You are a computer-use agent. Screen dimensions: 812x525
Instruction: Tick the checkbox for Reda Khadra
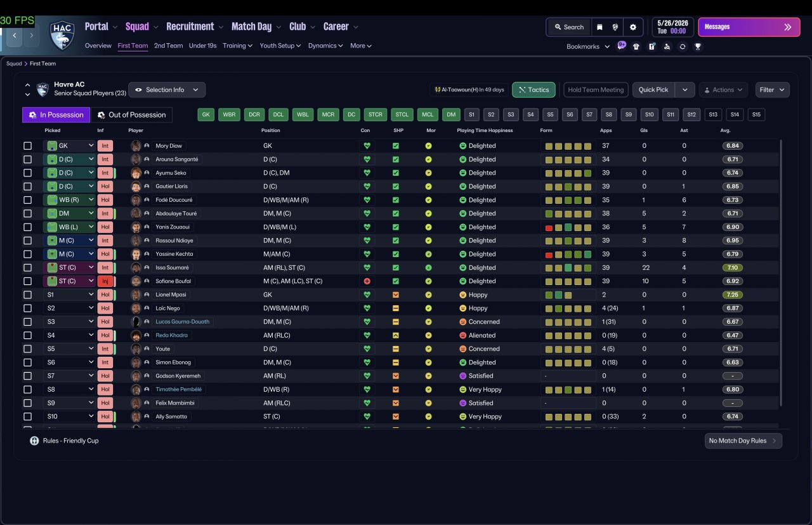tap(27, 335)
